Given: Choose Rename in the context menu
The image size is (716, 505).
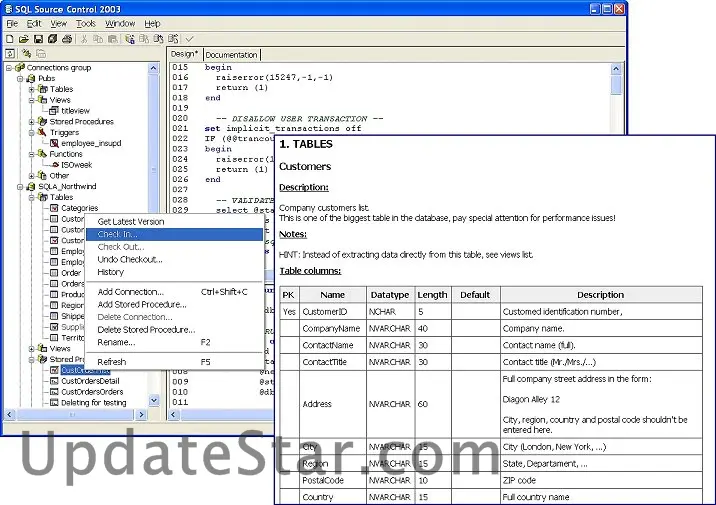Looking at the screenshot, I should (x=174, y=342).
